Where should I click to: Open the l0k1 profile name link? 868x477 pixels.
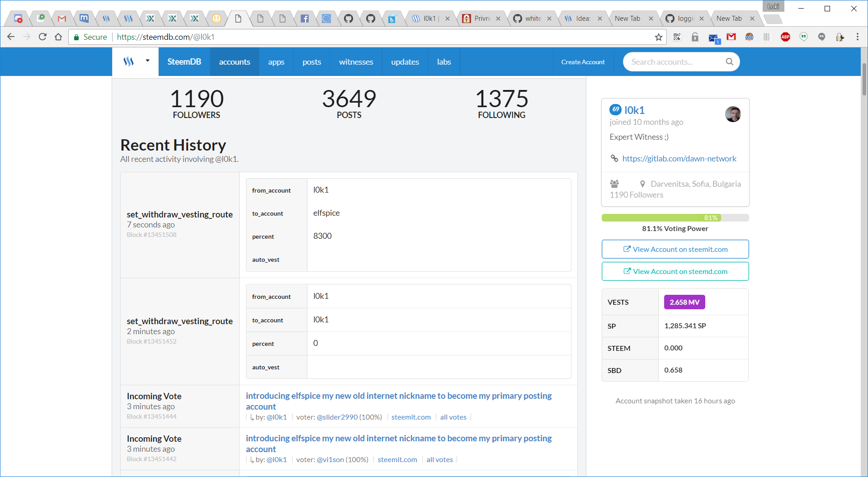634,110
